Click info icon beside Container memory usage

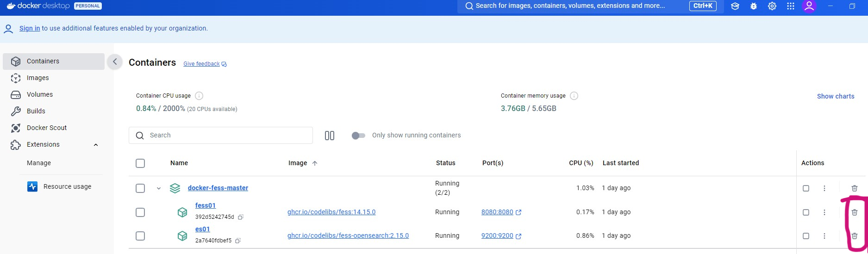click(574, 96)
